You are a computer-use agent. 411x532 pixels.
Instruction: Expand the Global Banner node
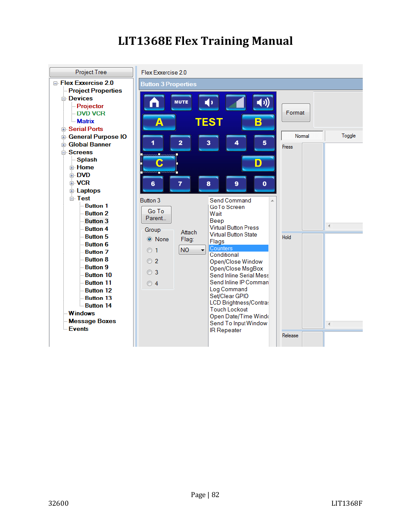64,145
